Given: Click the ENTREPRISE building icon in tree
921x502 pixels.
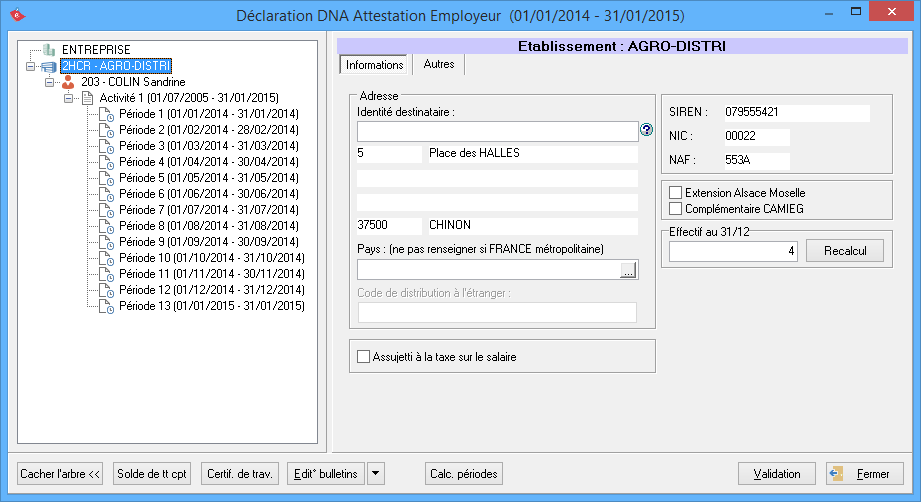Looking at the screenshot, I should click(49, 49).
